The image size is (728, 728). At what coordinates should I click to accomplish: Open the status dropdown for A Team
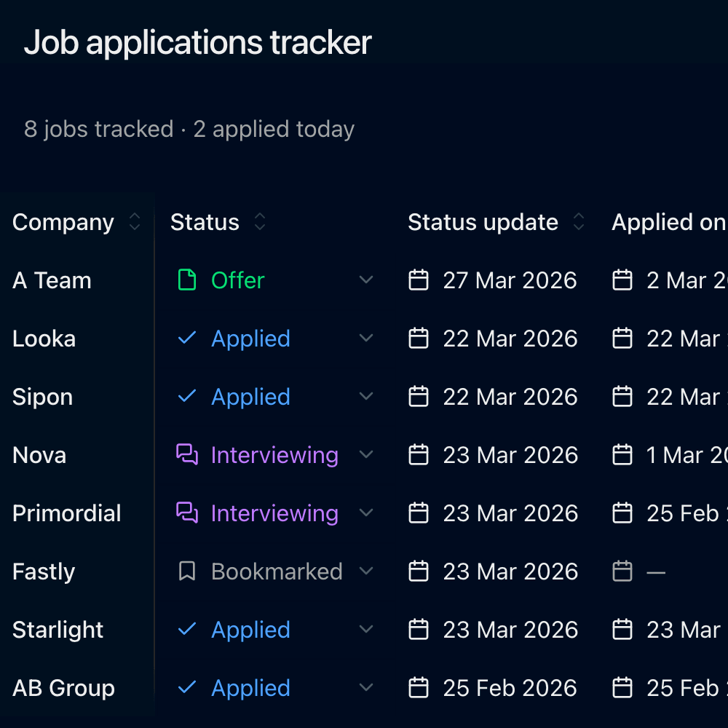pyautogui.click(x=366, y=280)
